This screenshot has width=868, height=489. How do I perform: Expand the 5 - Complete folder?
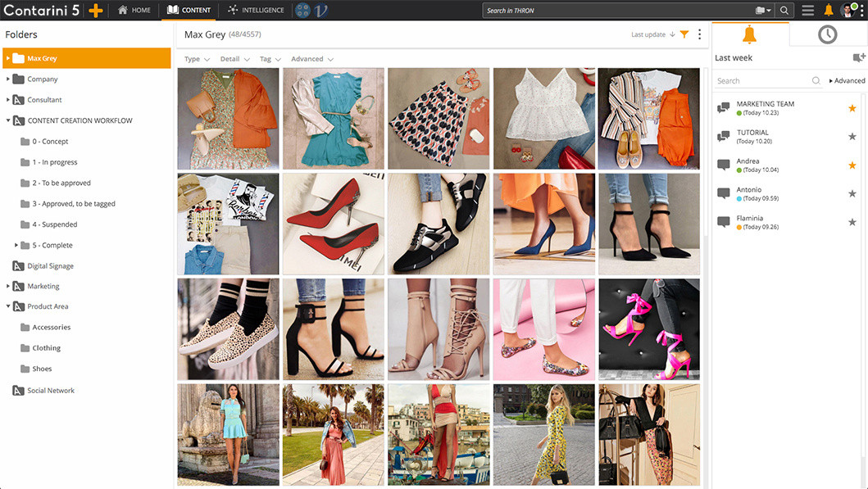tap(16, 245)
